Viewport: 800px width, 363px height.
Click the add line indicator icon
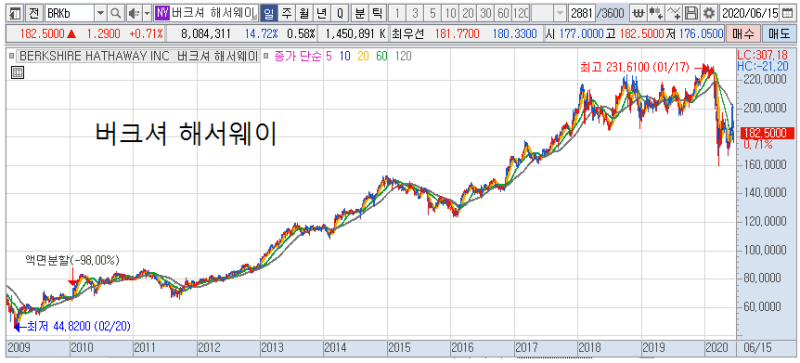point(673,13)
